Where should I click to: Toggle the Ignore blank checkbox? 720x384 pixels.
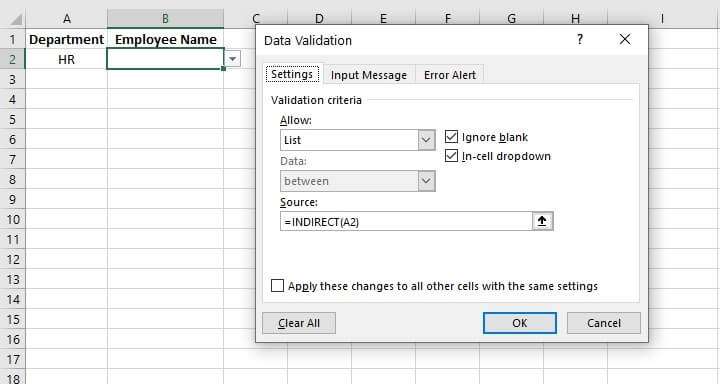pos(451,137)
